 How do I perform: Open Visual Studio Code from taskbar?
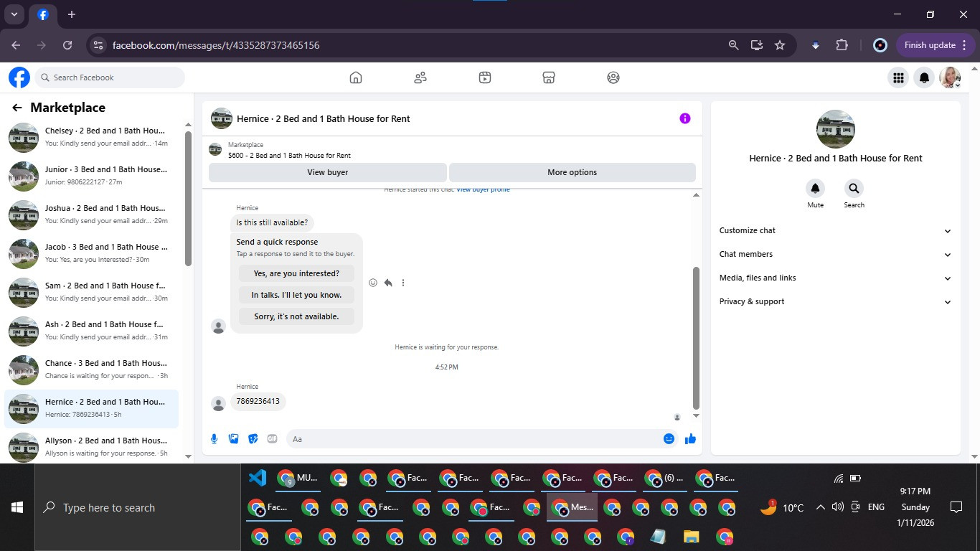(x=257, y=478)
